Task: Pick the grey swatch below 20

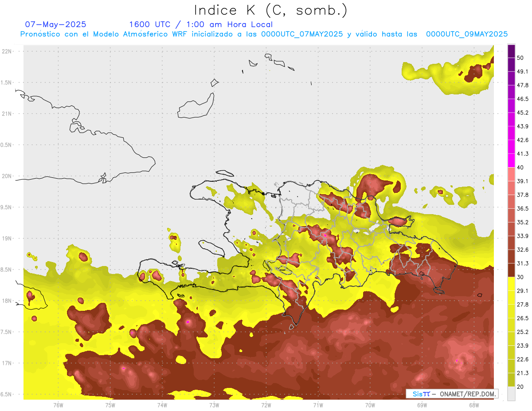Action: 511,393
